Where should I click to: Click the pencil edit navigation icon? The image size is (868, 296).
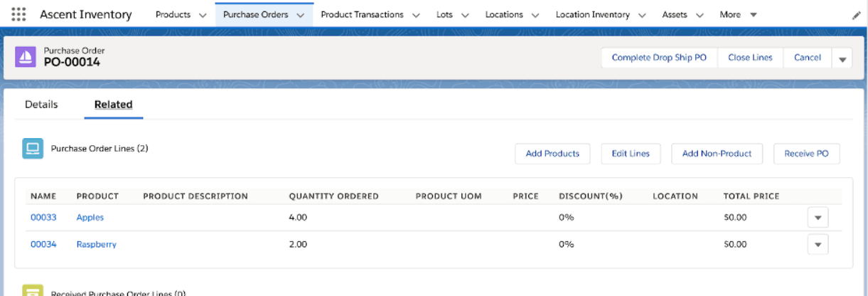click(x=856, y=15)
